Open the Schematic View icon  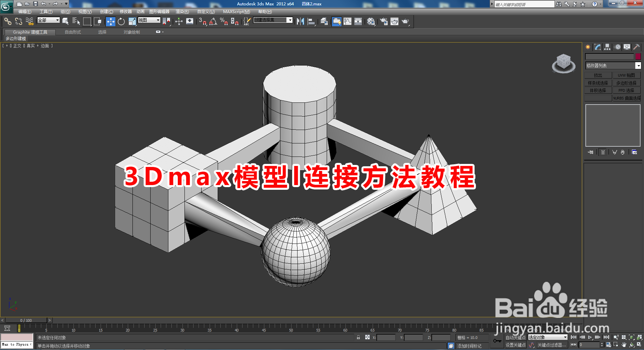(x=358, y=21)
